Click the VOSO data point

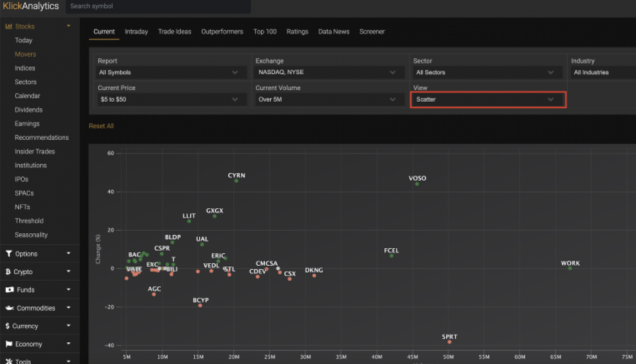pos(417,184)
